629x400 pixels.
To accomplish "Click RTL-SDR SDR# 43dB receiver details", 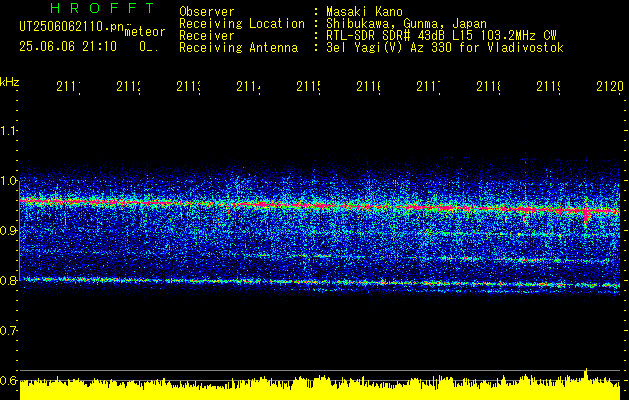I will [441, 36].
